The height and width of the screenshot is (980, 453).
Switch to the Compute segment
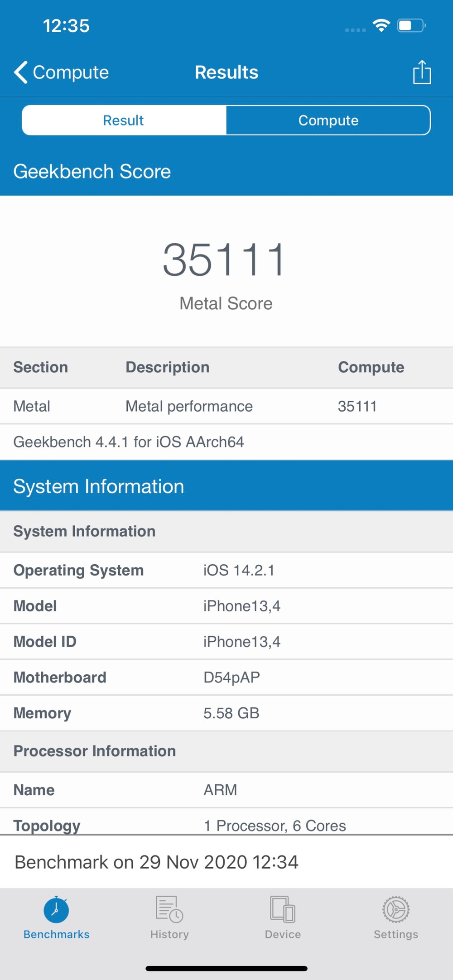coord(328,120)
